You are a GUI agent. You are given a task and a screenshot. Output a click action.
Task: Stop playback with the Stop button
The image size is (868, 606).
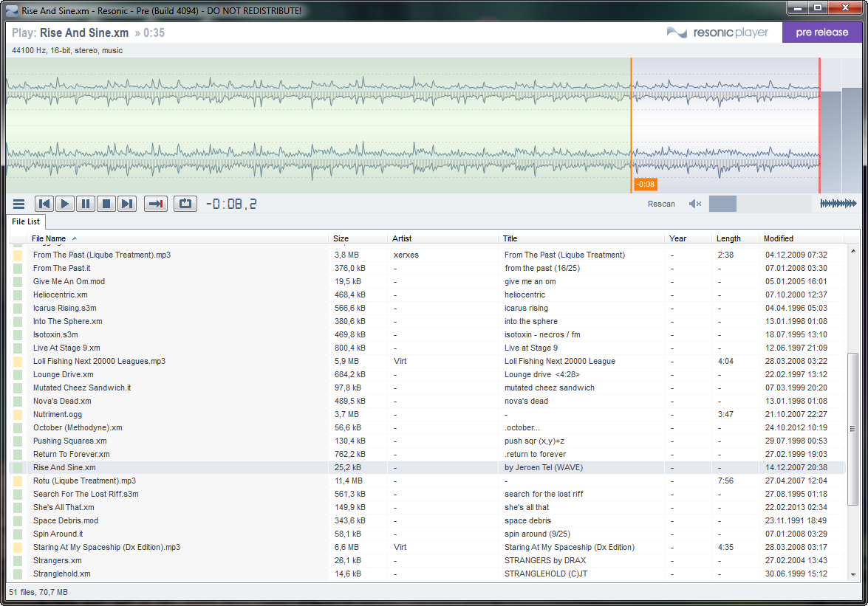pos(106,204)
